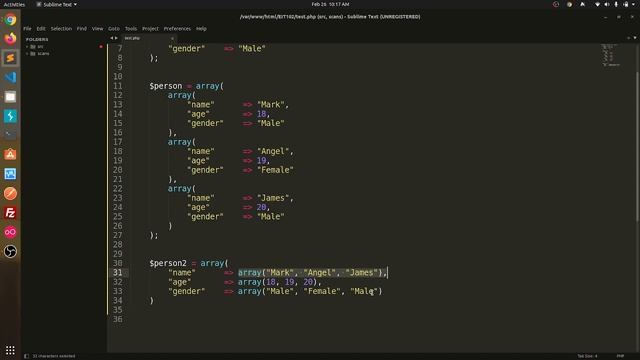
Task: Open the Project menu
Action: (150, 29)
